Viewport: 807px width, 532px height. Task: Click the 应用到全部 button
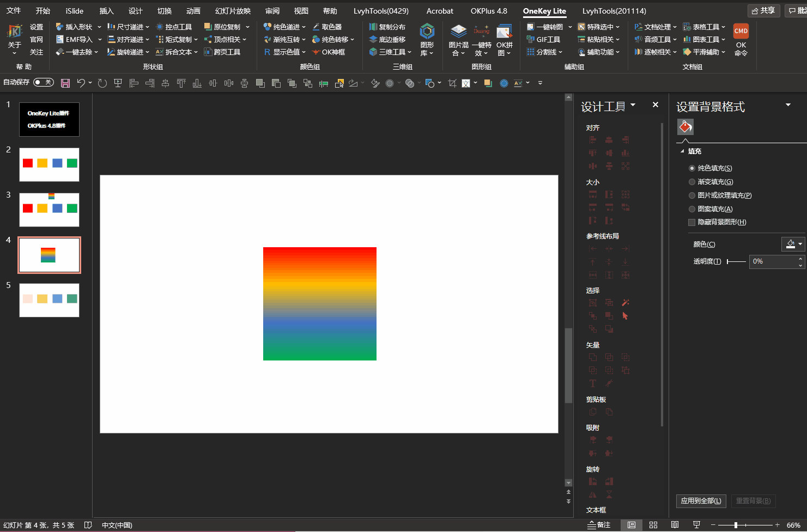(701, 501)
